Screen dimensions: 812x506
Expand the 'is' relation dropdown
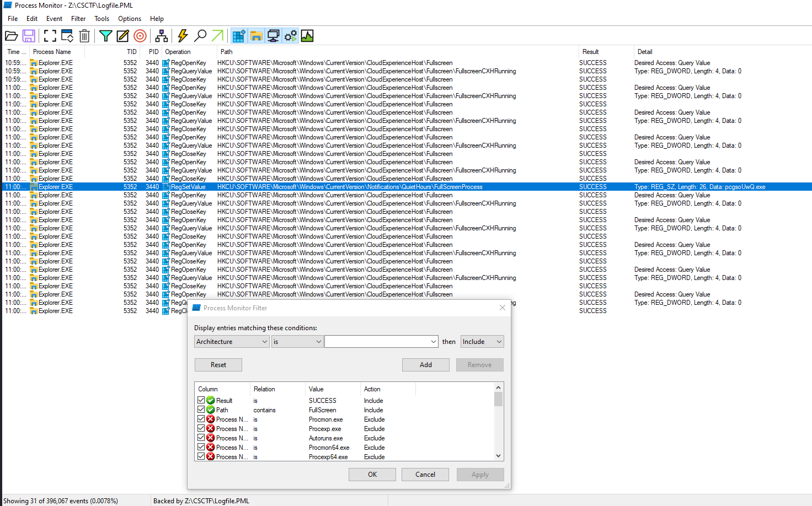tap(297, 342)
